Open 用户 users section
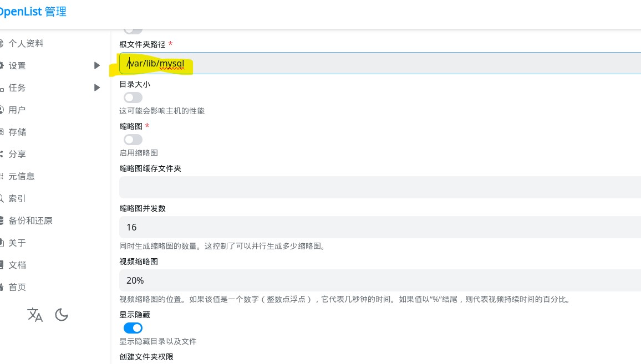The height and width of the screenshot is (364, 641). (17, 110)
